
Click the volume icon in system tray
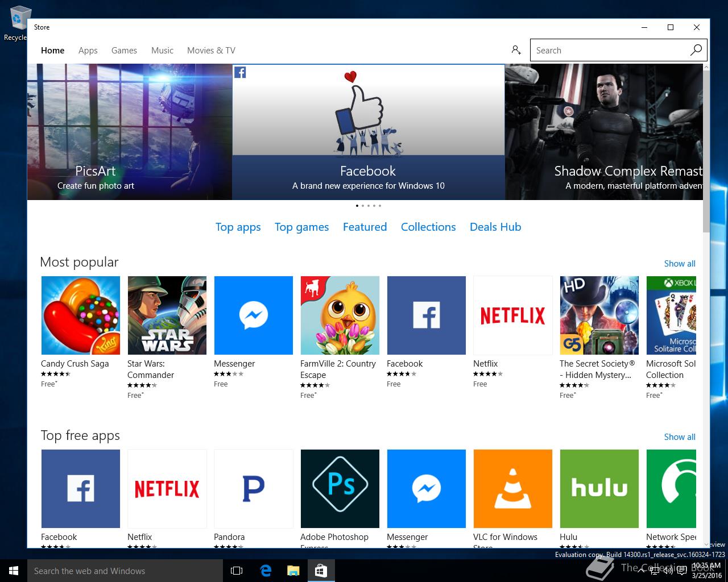click(x=668, y=571)
